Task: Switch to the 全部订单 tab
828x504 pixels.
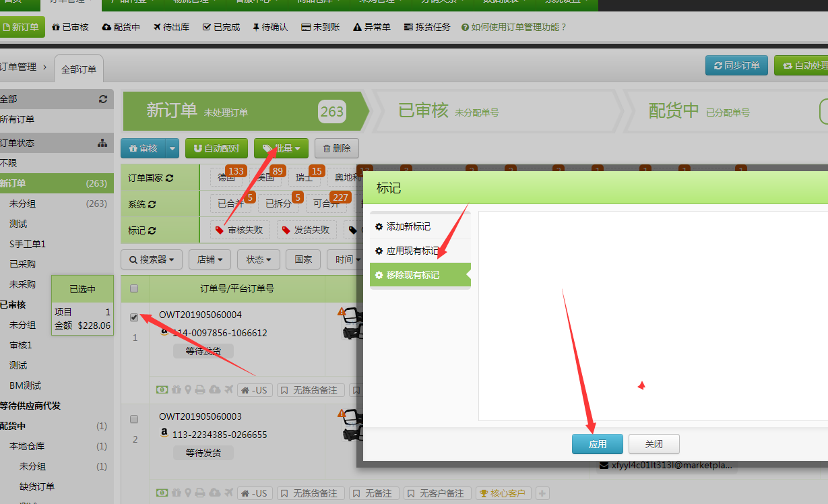Action: tap(79, 69)
